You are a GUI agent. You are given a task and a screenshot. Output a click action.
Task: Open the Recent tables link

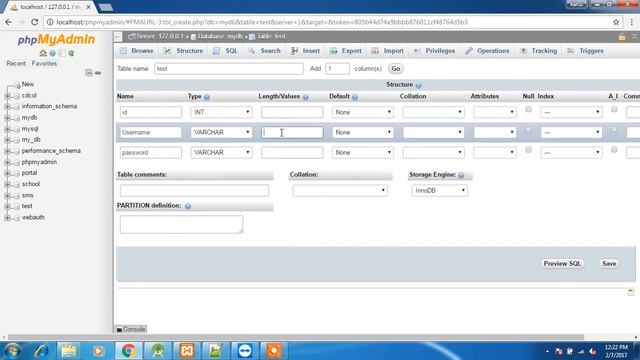16,64
